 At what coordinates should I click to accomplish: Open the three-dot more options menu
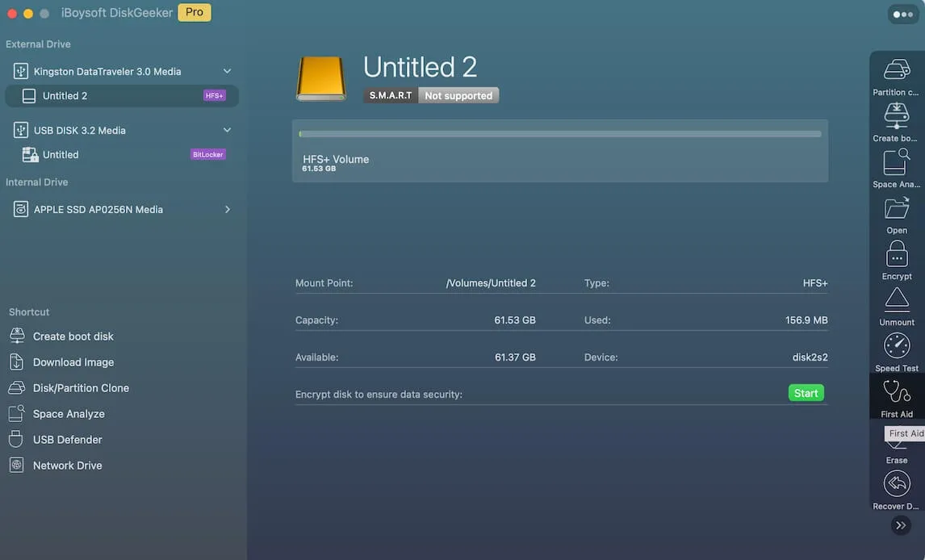tap(902, 15)
